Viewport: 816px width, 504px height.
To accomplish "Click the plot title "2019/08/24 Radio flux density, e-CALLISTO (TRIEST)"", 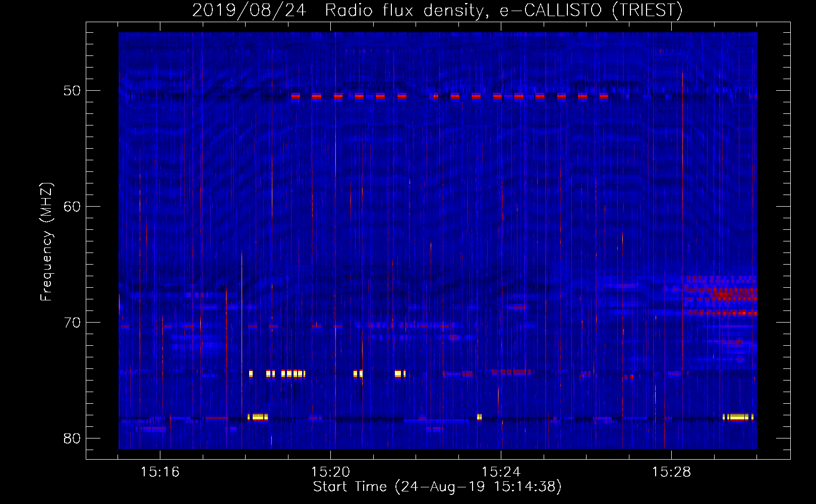I will 437,10.
